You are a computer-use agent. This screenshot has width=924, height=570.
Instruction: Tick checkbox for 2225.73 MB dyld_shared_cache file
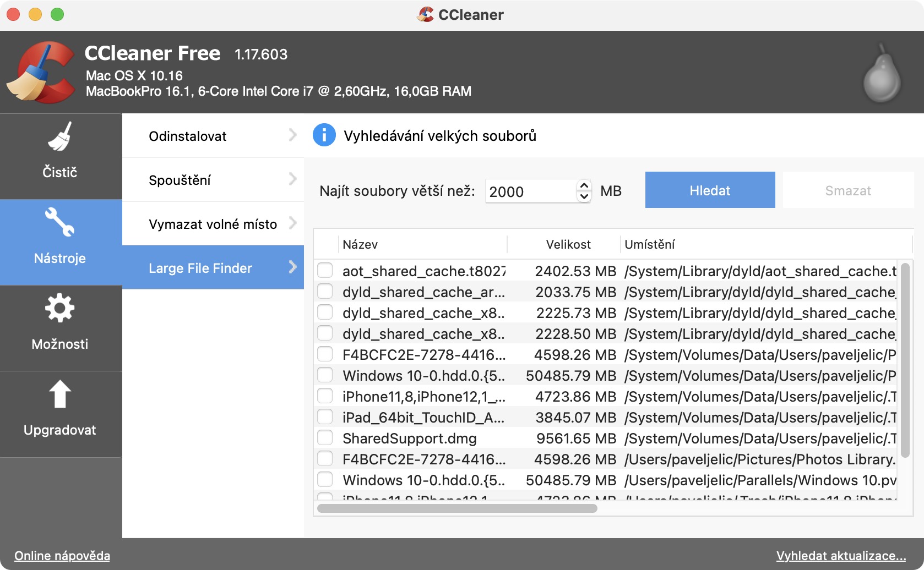[x=325, y=313]
